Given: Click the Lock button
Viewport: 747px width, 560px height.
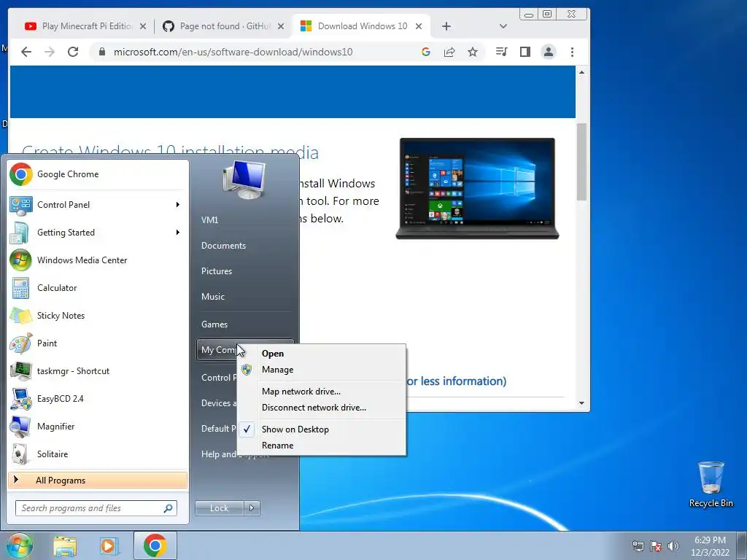Looking at the screenshot, I should [220, 508].
